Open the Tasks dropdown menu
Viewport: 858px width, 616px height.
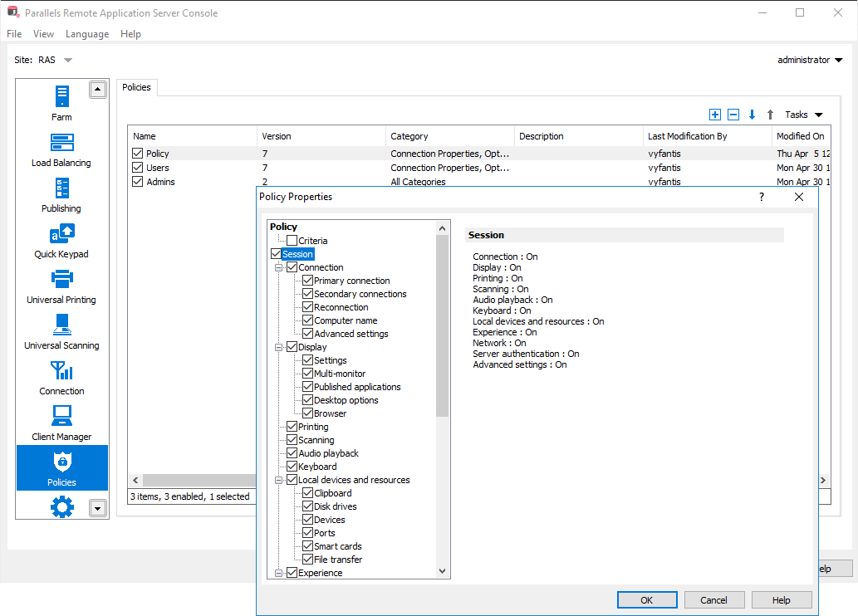pos(803,115)
